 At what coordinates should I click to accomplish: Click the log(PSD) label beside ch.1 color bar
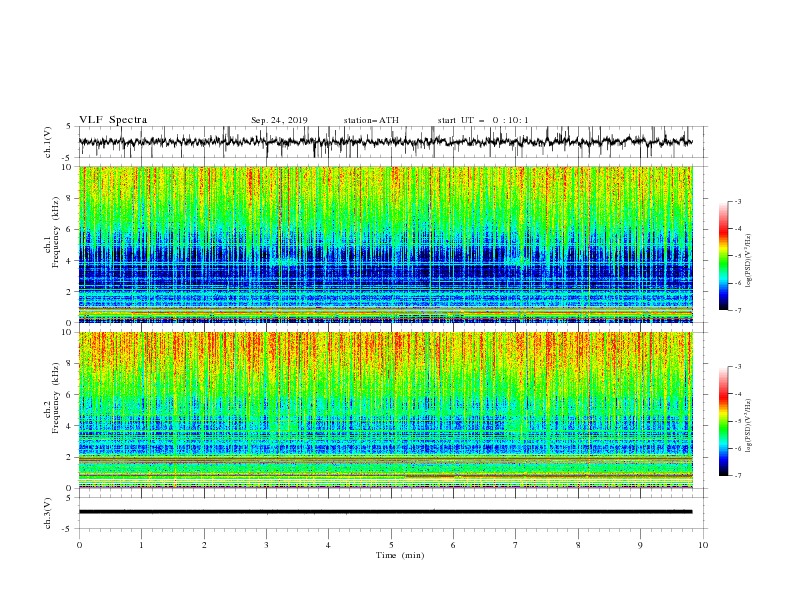[749, 261]
